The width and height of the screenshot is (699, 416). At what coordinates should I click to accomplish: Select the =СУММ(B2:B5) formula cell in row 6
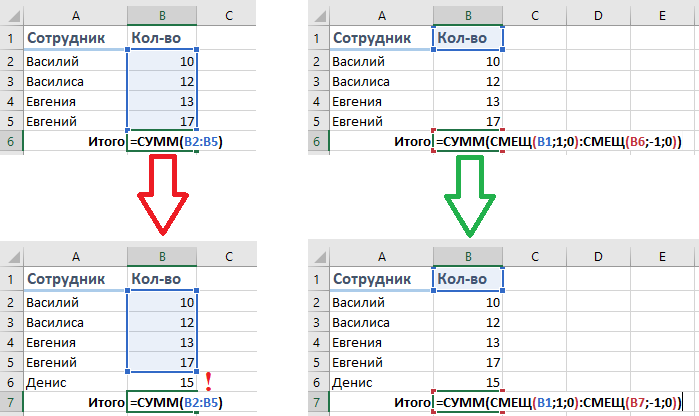point(176,142)
